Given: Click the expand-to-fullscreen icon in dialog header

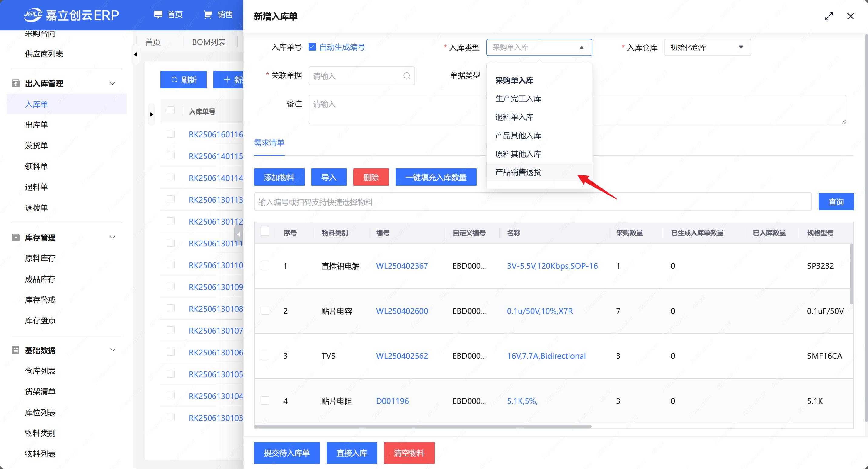Looking at the screenshot, I should [x=829, y=16].
